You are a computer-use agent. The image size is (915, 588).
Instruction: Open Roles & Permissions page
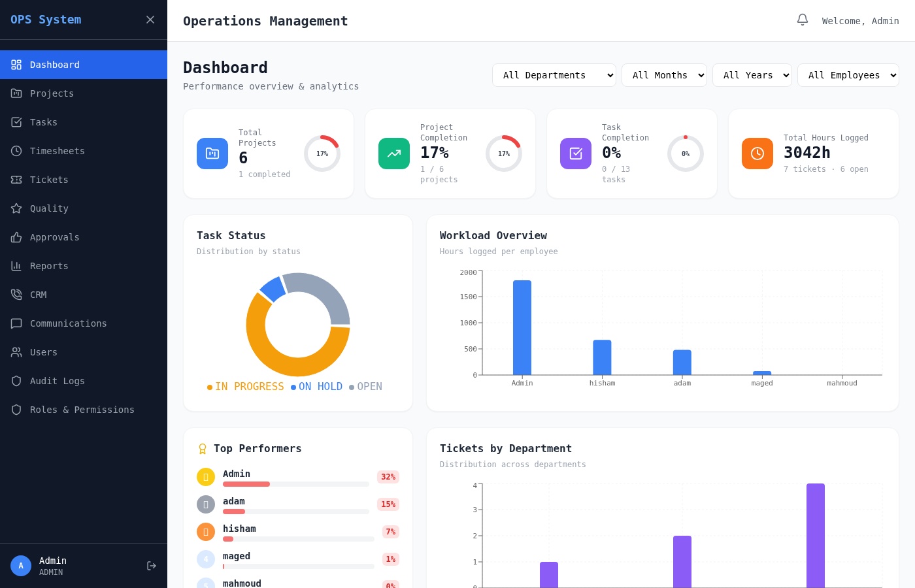click(x=82, y=410)
